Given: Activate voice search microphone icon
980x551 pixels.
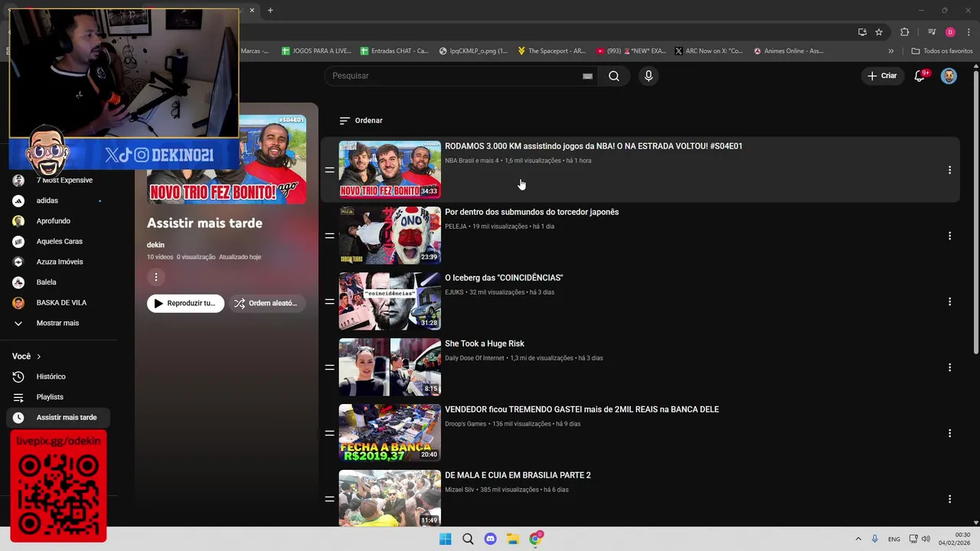Looking at the screenshot, I should (648, 76).
